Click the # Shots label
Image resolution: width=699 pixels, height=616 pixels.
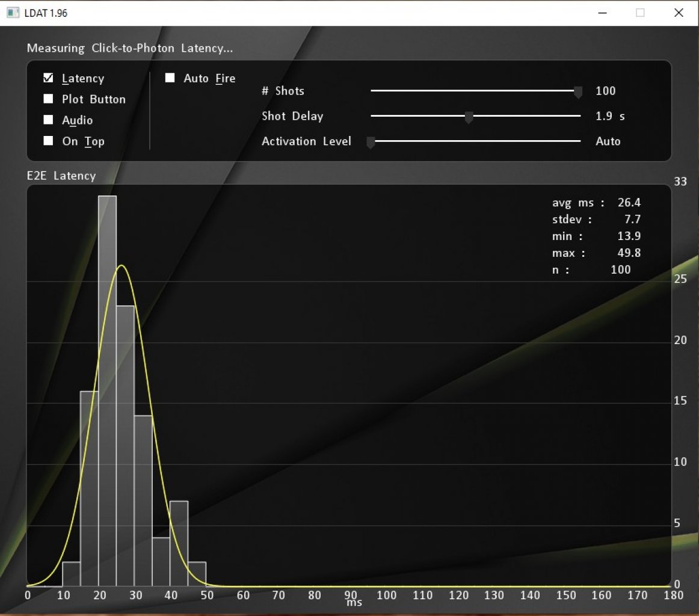[283, 91]
